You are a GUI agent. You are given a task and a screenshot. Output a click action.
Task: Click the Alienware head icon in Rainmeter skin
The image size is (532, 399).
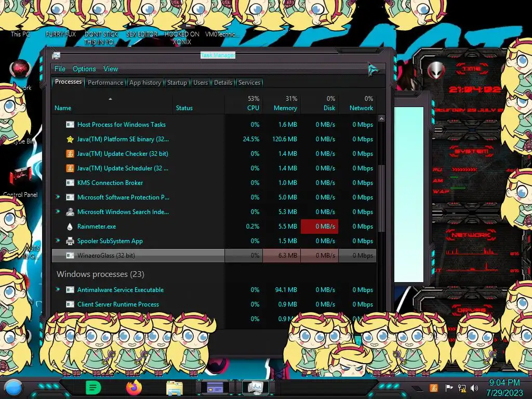click(436, 70)
